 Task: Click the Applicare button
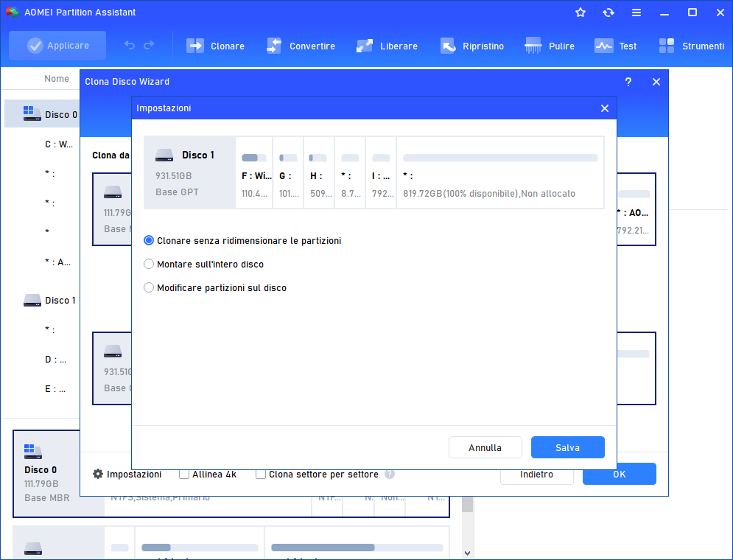tap(57, 46)
